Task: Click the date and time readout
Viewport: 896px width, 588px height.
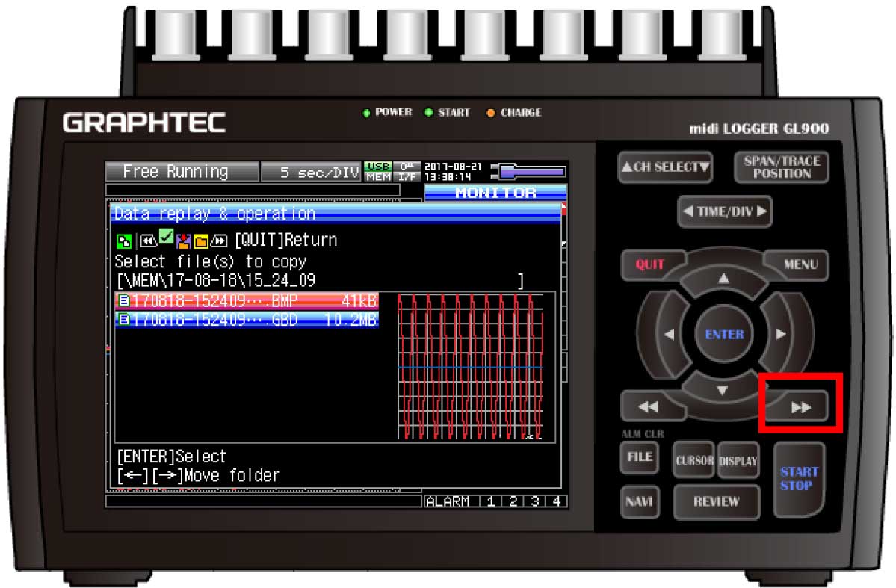Action: [x=453, y=171]
